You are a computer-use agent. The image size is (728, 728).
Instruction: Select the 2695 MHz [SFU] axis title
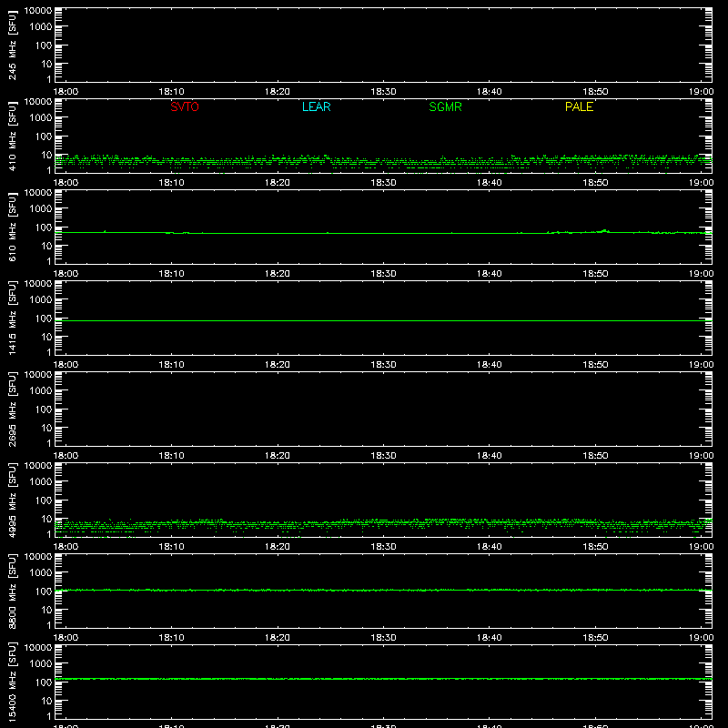click(12, 409)
